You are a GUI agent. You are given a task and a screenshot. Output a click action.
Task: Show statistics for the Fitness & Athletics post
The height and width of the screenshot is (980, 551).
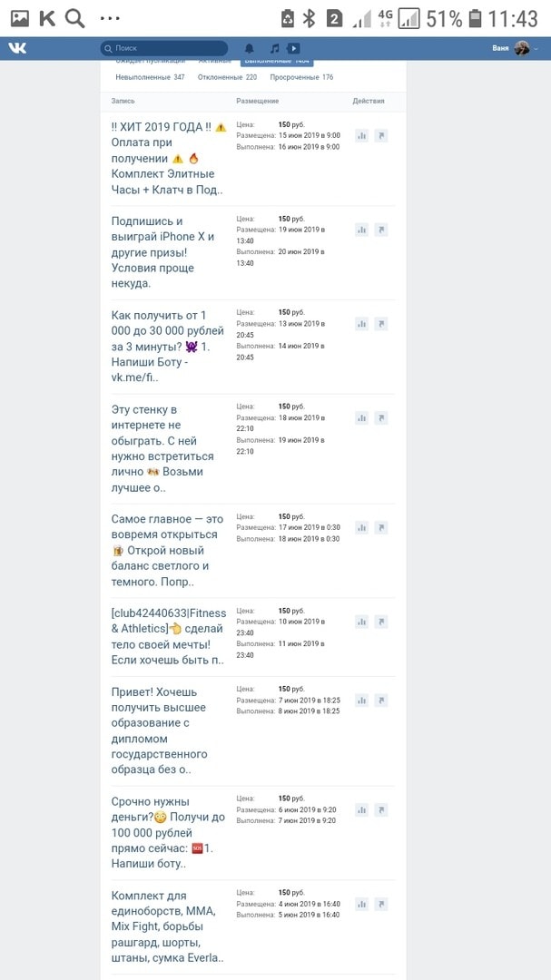click(361, 622)
